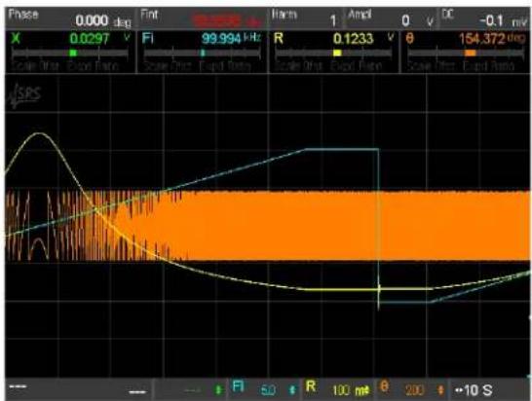Click the yellow R scale up/down arrows

367,390
